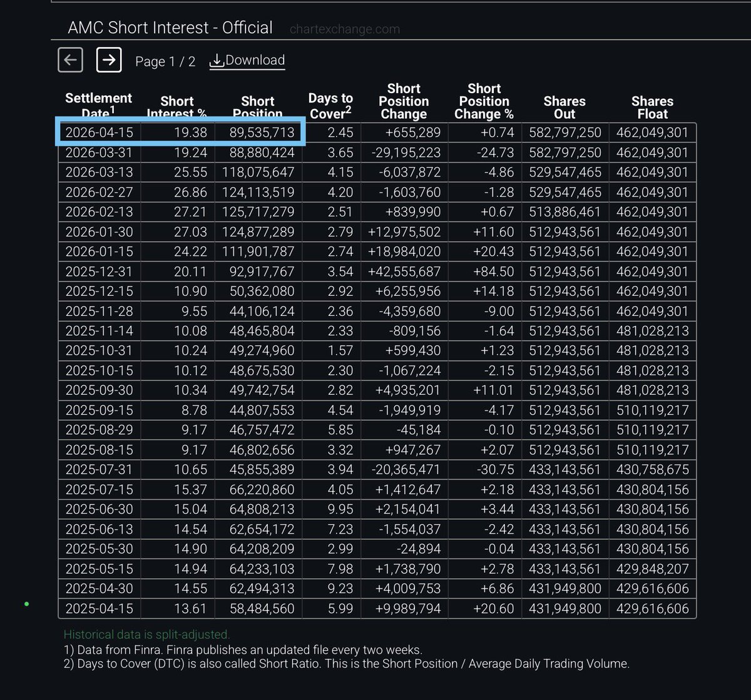Click days to cover value 7.98

340,569
